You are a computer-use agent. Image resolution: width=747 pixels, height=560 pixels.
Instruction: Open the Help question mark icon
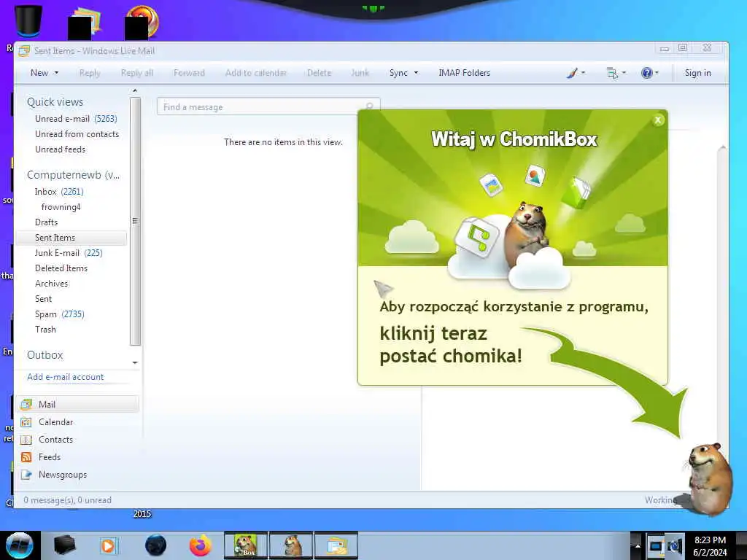646,73
